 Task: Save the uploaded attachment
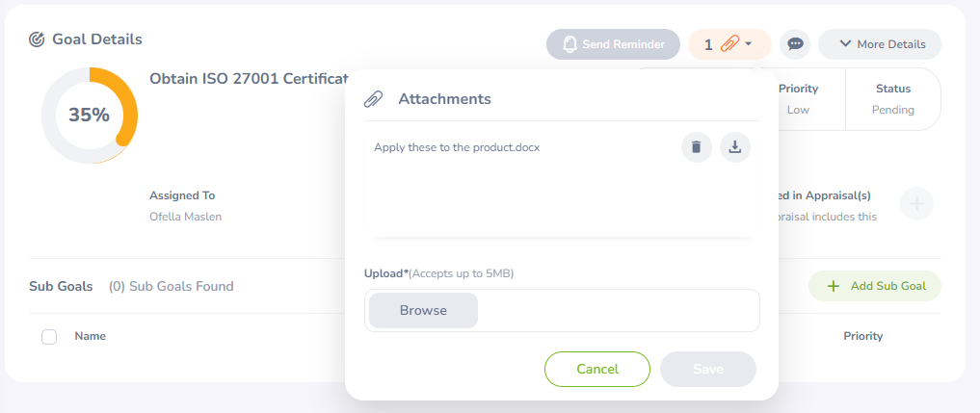pyautogui.click(x=707, y=369)
